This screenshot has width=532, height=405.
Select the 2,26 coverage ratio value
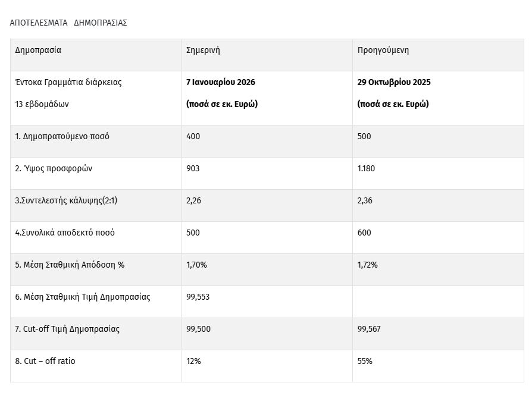pyautogui.click(x=193, y=200)
